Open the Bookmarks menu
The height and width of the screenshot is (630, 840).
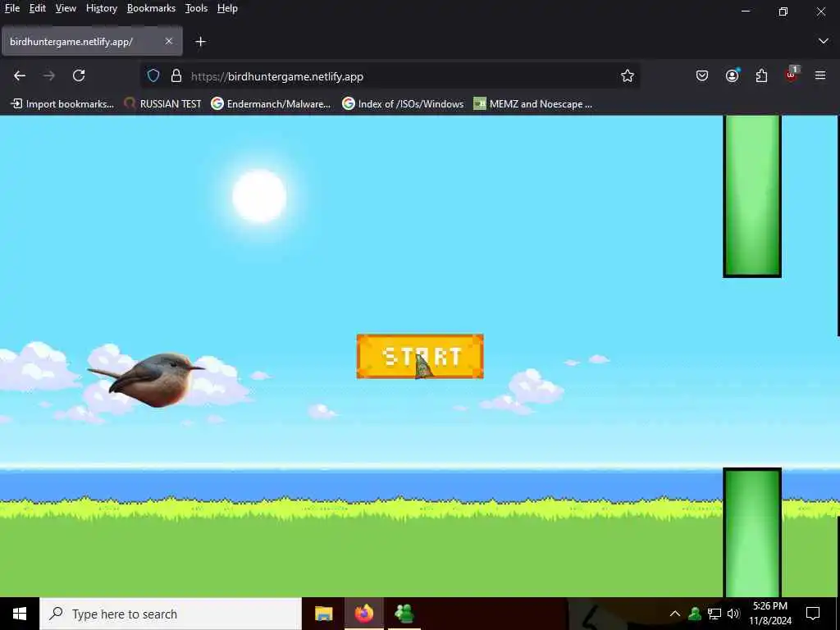151,8
